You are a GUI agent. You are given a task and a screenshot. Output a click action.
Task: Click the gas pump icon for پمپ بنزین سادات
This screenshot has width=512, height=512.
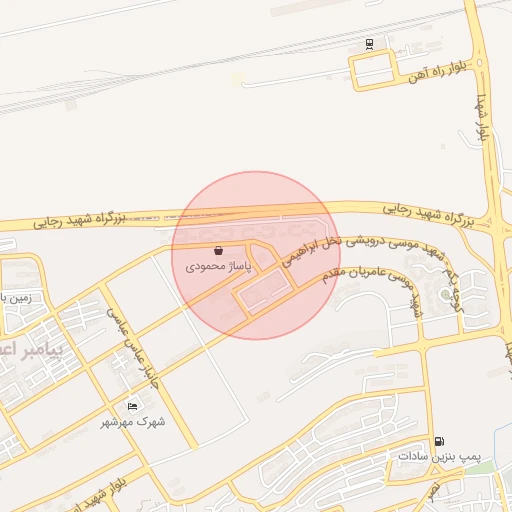pyautogui.click(x=439, y=441)
